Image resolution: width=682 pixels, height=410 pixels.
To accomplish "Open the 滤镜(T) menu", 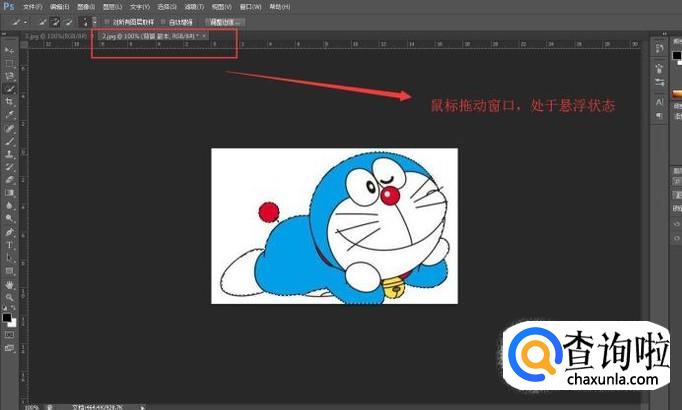I will click(x=194, y=7).
